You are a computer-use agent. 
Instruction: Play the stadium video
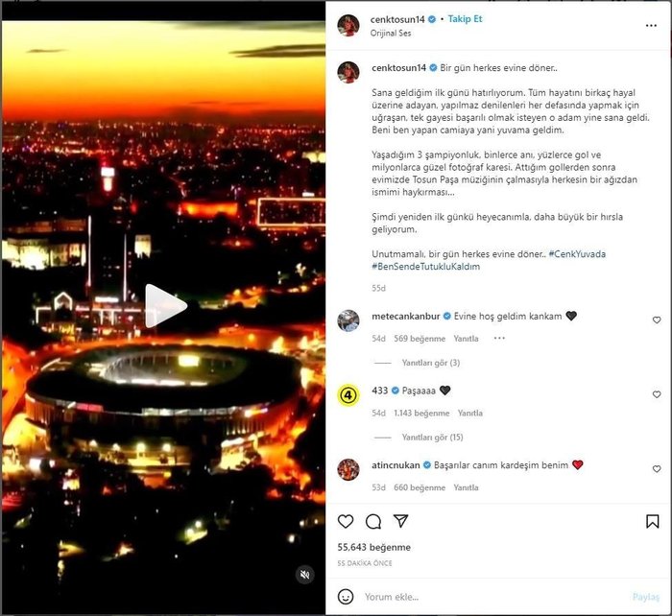tap(166, 306)
